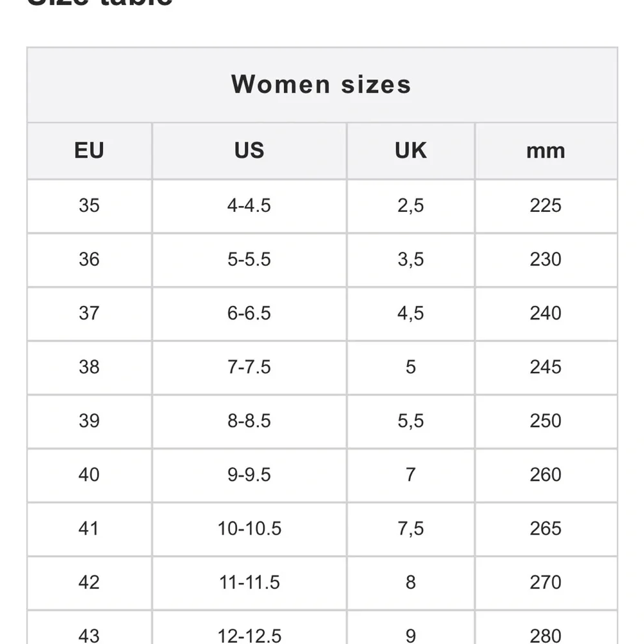This screenshot has width=644, height=644.
Task: Click the 225 mm cell
Action: (545, 205)
